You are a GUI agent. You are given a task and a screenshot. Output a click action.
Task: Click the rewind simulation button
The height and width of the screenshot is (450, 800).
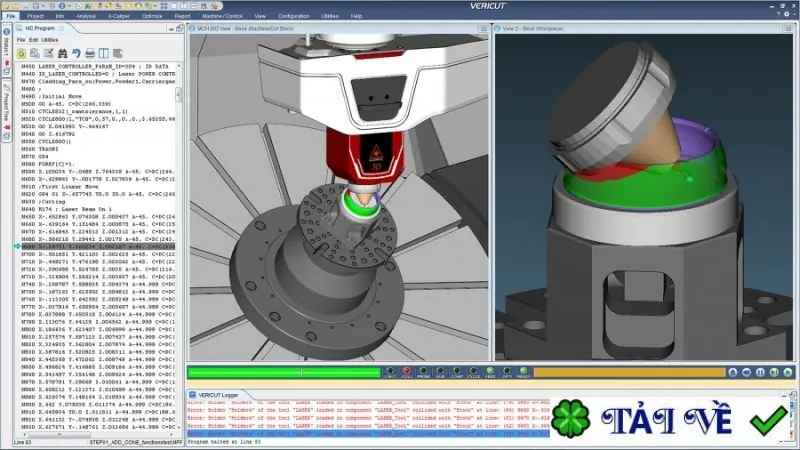[x=746, y=372]
